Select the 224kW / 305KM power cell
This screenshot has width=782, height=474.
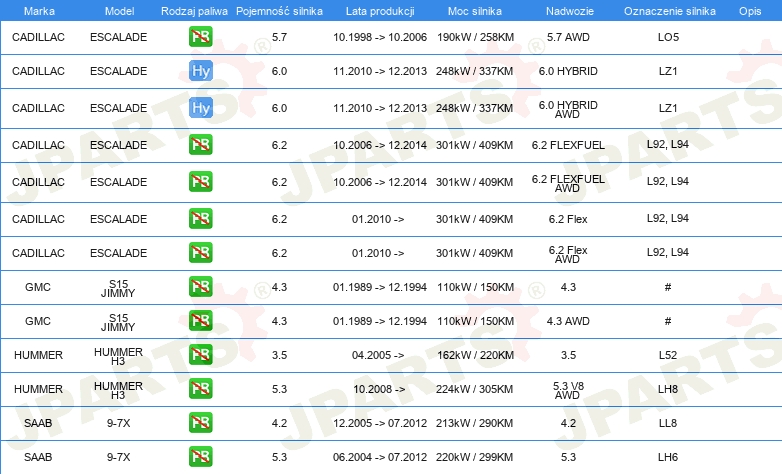pyautogui.click(x=475, y=389)
